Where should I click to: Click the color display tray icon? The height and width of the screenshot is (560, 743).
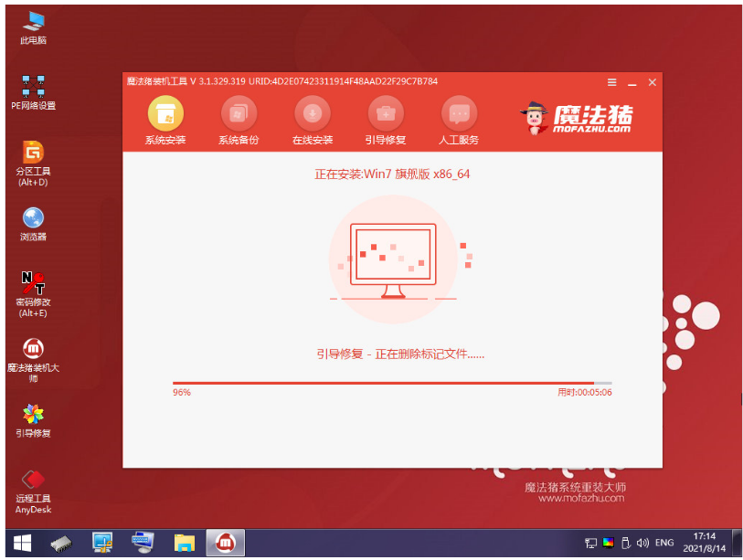coord(609,543)
